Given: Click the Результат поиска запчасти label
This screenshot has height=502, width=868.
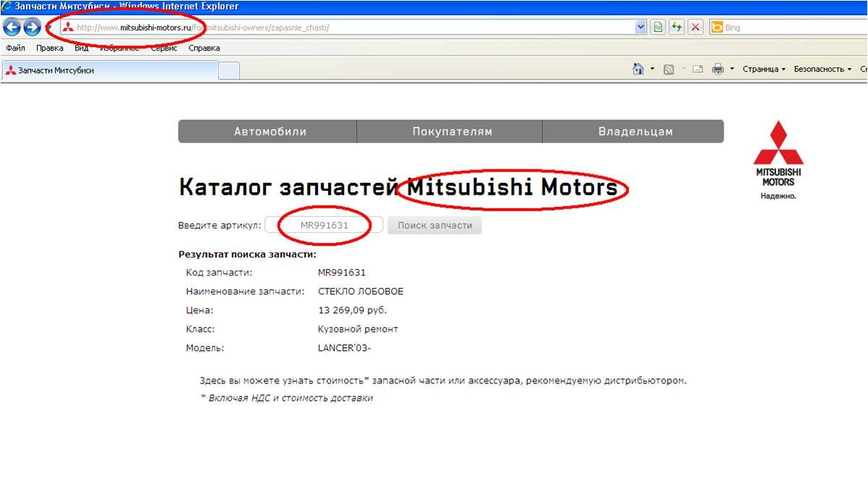Looking at the screenshot, I should pyautogui.click(x=247, y=255).
